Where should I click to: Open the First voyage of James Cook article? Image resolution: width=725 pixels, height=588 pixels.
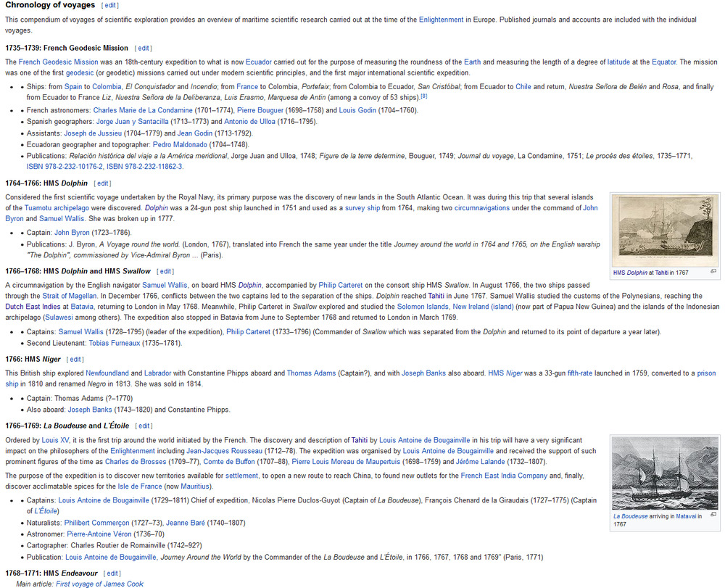point(99,584)
